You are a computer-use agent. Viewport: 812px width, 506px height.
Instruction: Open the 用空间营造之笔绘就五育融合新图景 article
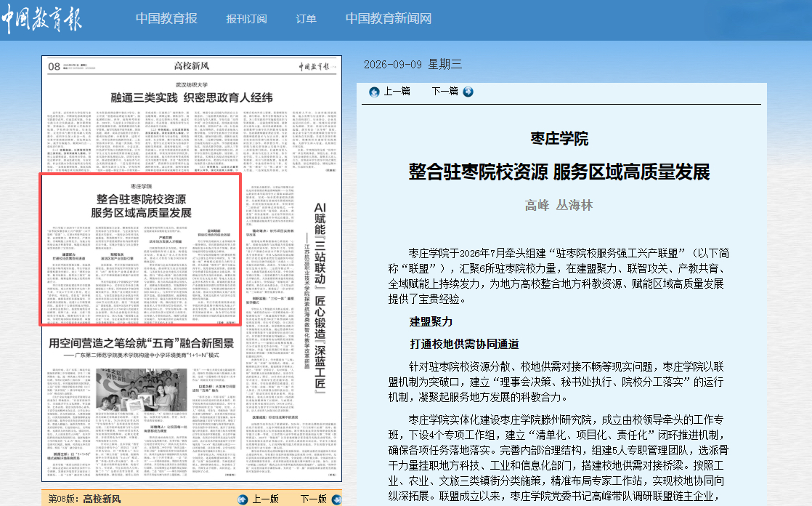142,343
